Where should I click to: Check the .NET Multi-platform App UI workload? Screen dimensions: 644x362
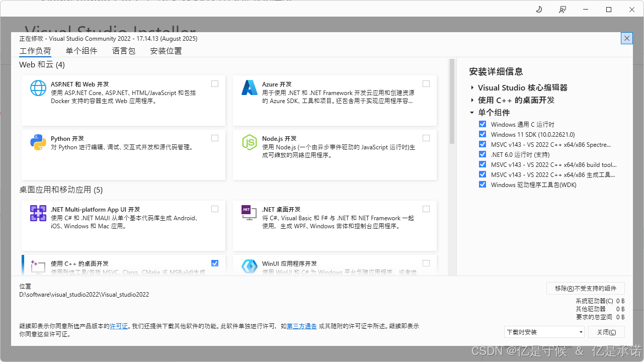pyautogui.click(x=215, y=209)
